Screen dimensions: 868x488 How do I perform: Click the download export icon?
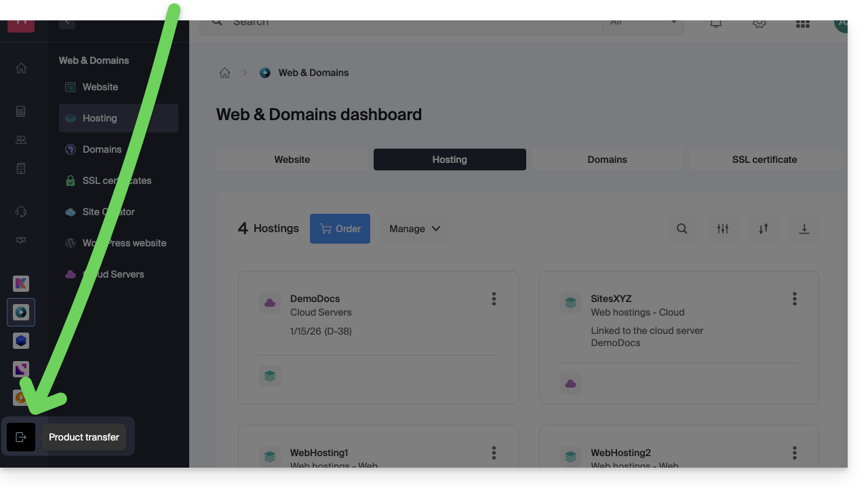[x=804, y=229]
